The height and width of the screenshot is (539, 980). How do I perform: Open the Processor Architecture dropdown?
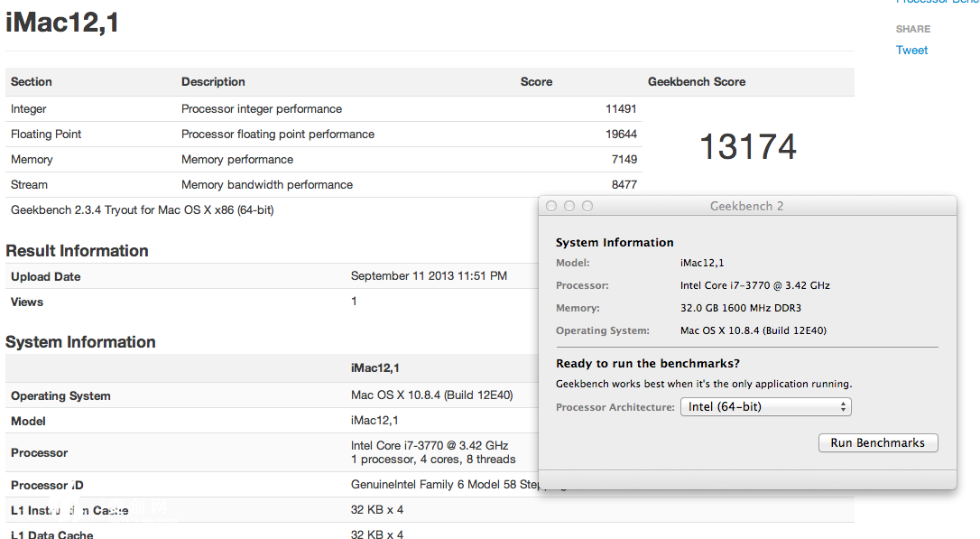click(765, 407)
